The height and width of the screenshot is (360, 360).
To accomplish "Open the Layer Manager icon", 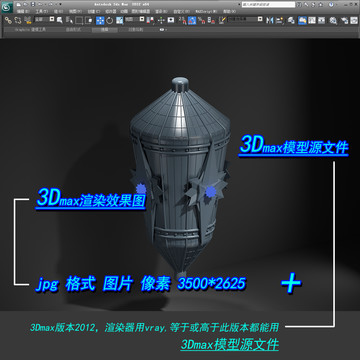I will coord(291,20).
